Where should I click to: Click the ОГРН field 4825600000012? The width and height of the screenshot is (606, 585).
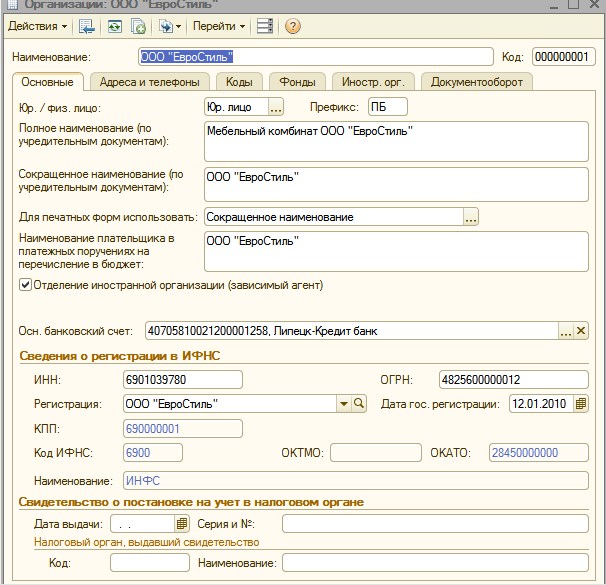[514, 380]
